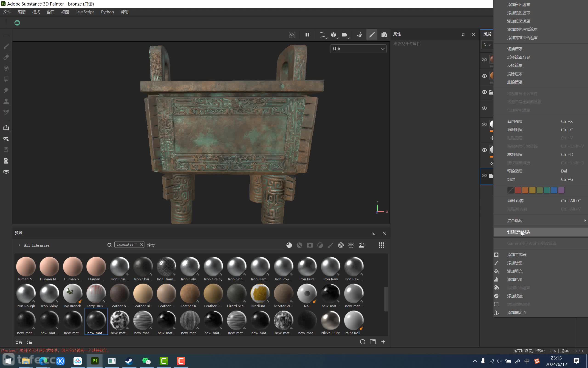Select the Eraser tool in left sidebar
The width and height of the screenshot is (588, 368).
[x=6, y=57]
